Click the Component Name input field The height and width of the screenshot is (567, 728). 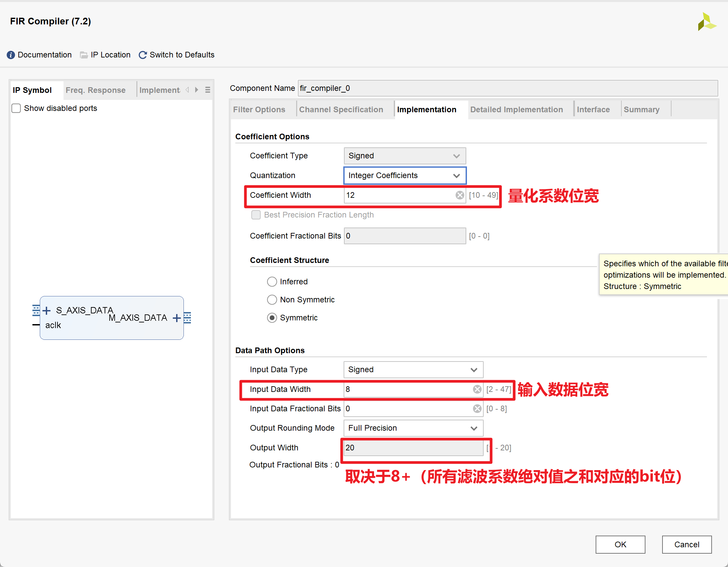[x=508, y=88]
